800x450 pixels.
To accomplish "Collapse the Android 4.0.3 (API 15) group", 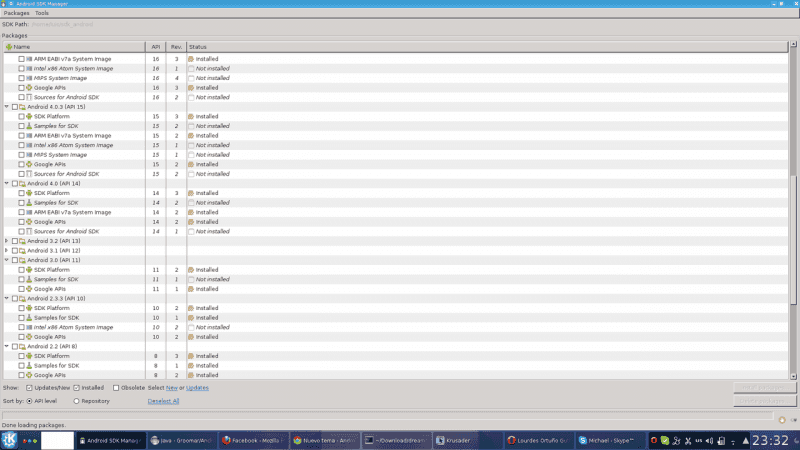I will [7, 107].
